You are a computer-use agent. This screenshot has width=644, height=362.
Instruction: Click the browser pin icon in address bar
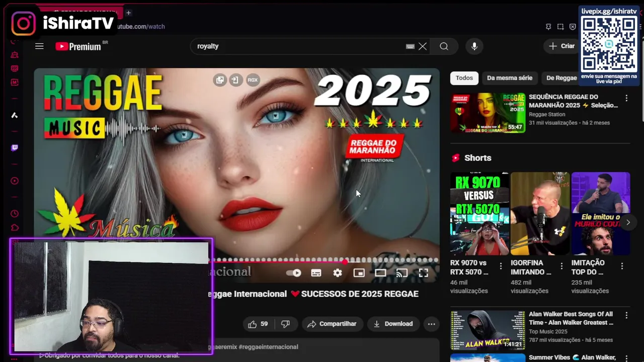[x=548, y=27]
